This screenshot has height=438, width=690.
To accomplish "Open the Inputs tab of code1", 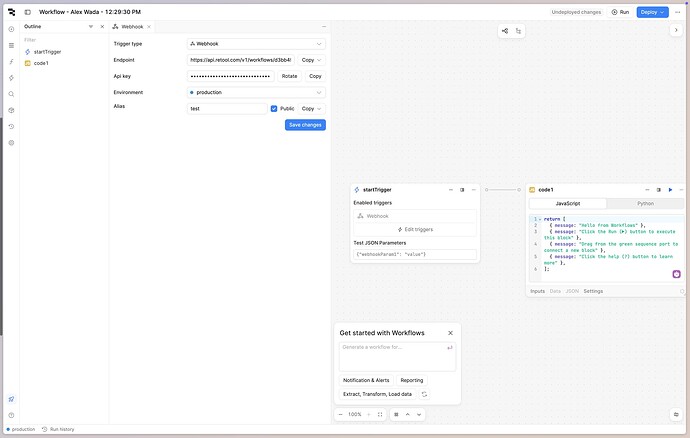I will (537, 291).
